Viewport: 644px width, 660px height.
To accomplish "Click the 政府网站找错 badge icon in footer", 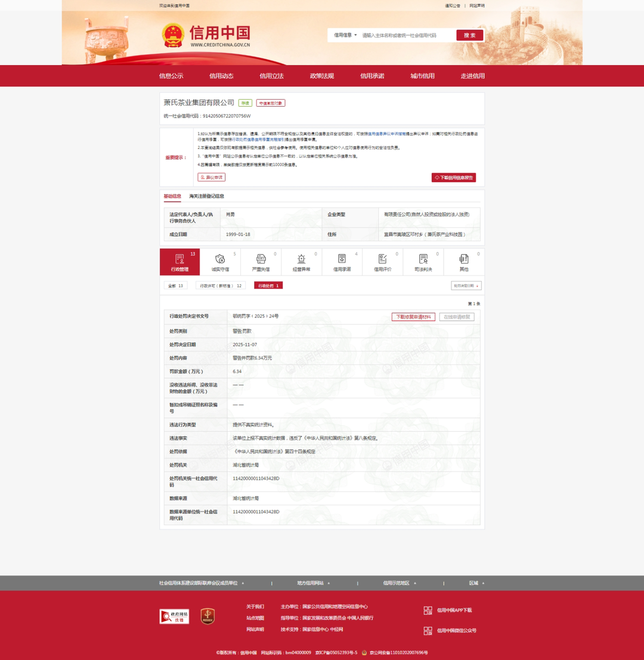I will pyautogui.click(x=174, y=616).
